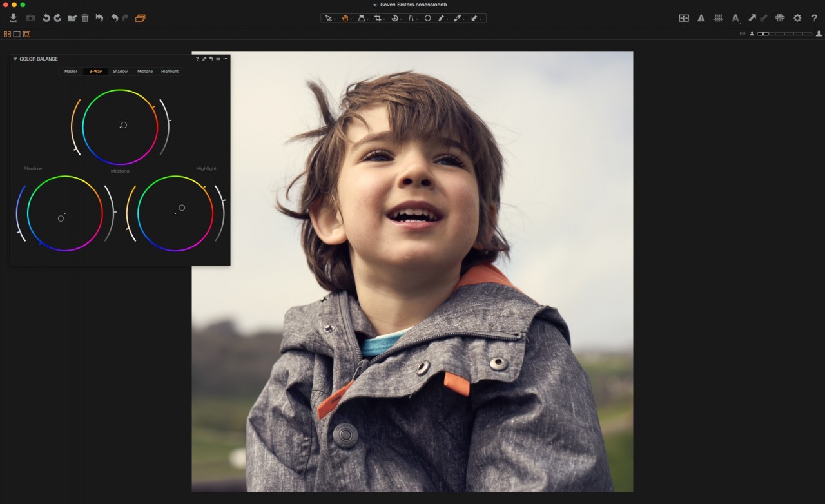The image size is (825, 504).
Task: Toggle multi-view mode in the viewer toolbar
Action: [x=6, y=34]
